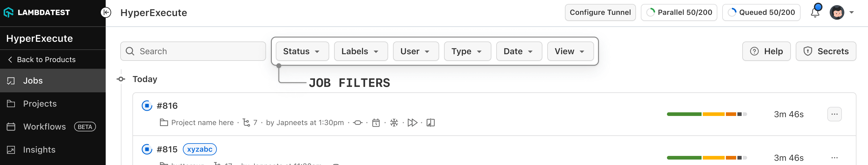Viewport: 868px width, 165px height.
Task: Click the split-panel icon in job #816
Action: click(431, 123)
